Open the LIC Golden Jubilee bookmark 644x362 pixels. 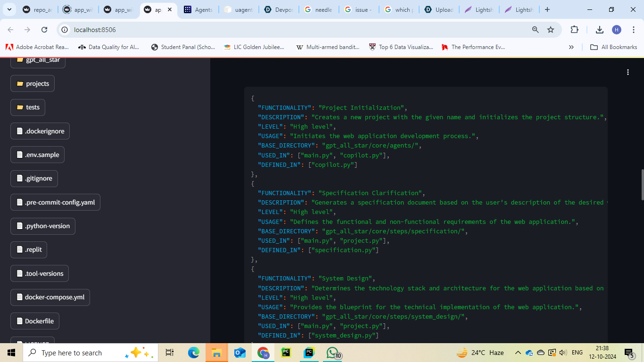click(x=255, y=47)
